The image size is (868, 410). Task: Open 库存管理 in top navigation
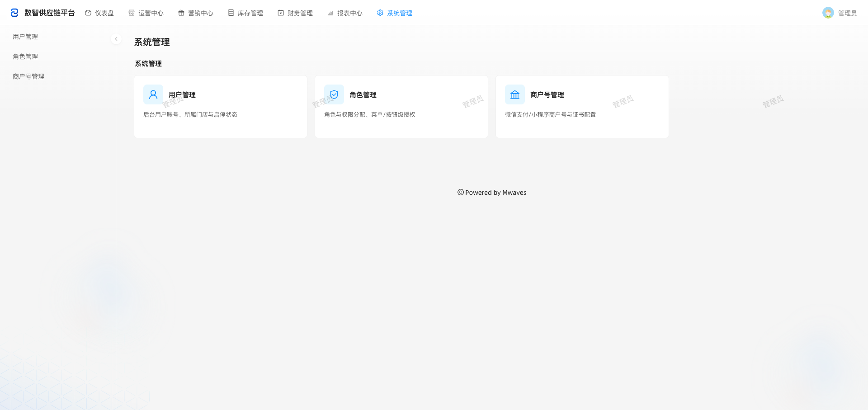coord(245,13)
